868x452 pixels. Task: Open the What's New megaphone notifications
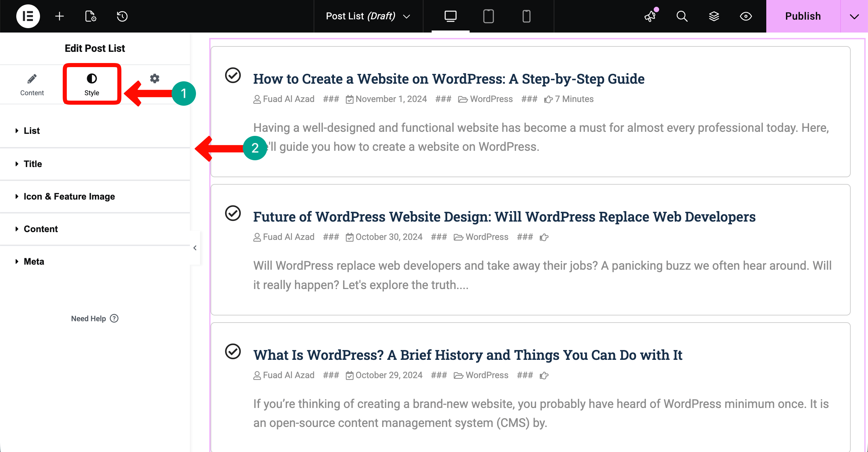click(x=650, y=16)
